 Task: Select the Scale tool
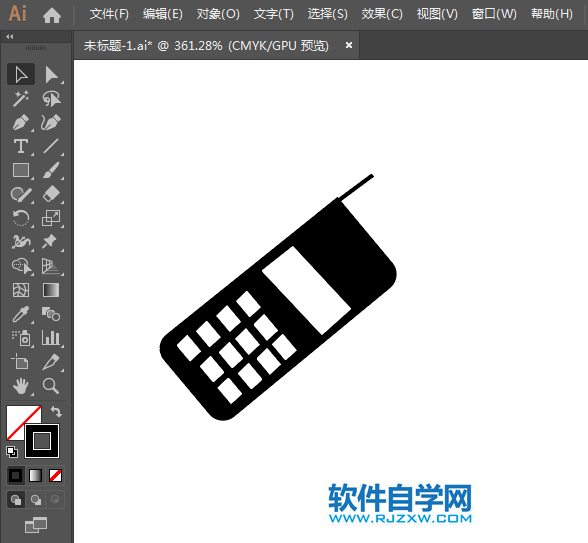pyautogui.click(x=51, y=218)
